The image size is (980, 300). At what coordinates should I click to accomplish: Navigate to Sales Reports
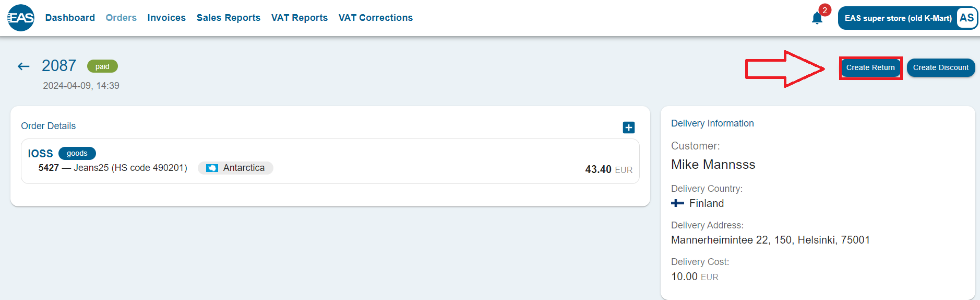coord(228,18)
